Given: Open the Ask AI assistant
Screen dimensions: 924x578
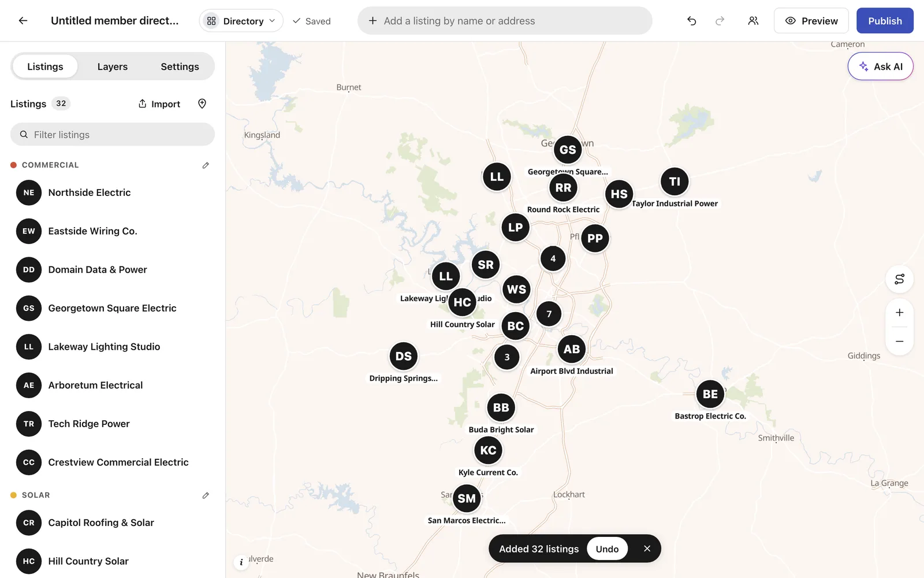Looking at the screenshot, I should tap(881, 66).
